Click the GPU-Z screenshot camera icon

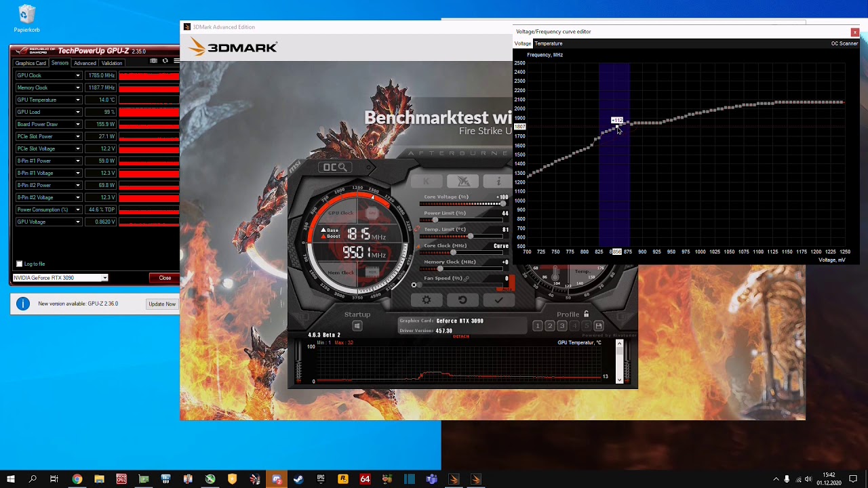[153, 61]
